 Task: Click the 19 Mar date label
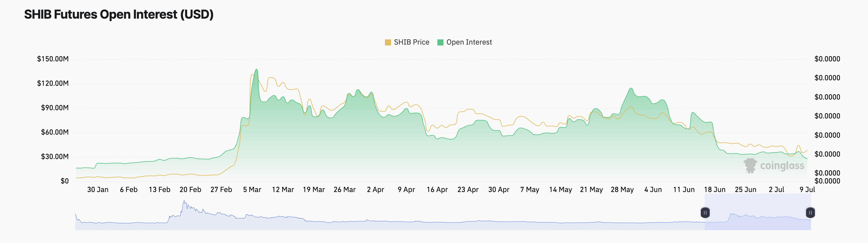point(314,190)
